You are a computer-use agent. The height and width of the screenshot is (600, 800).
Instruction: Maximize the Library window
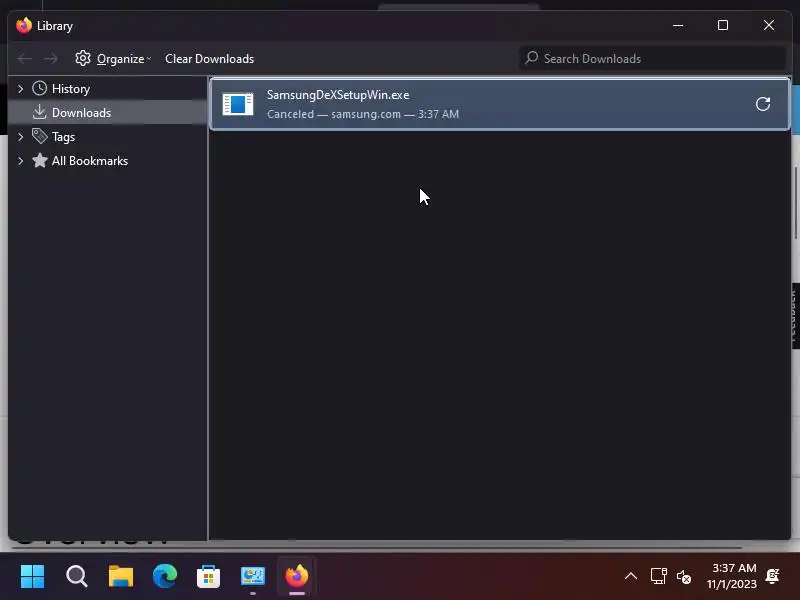point(723,26)
